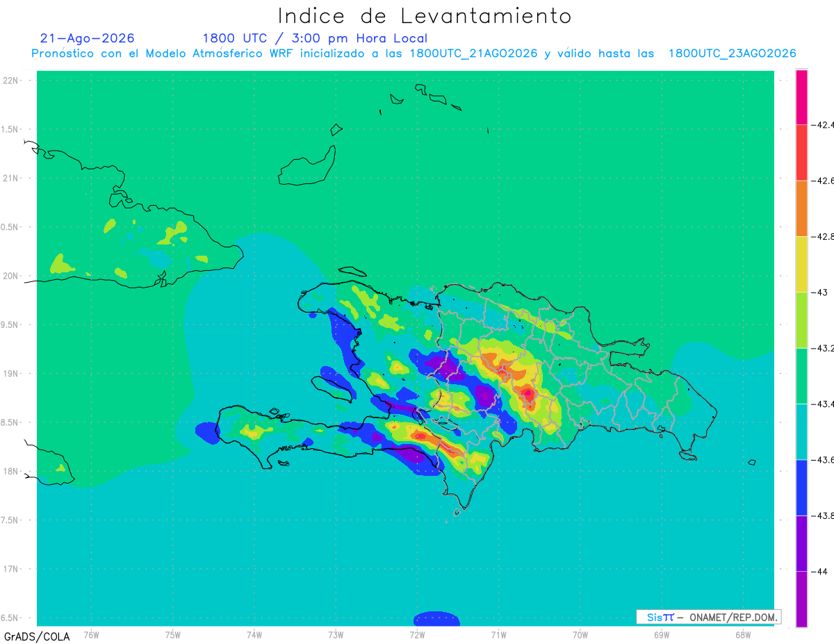Pick the green swatch between -43.2 and -43.4

801,376
